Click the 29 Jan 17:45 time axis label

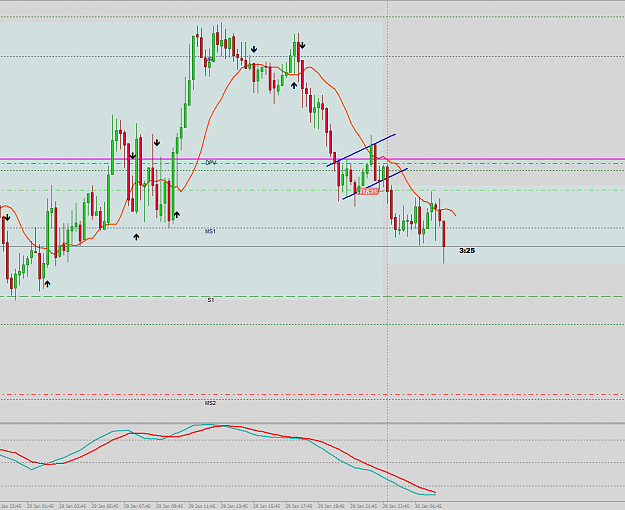(x=299, y=506)
